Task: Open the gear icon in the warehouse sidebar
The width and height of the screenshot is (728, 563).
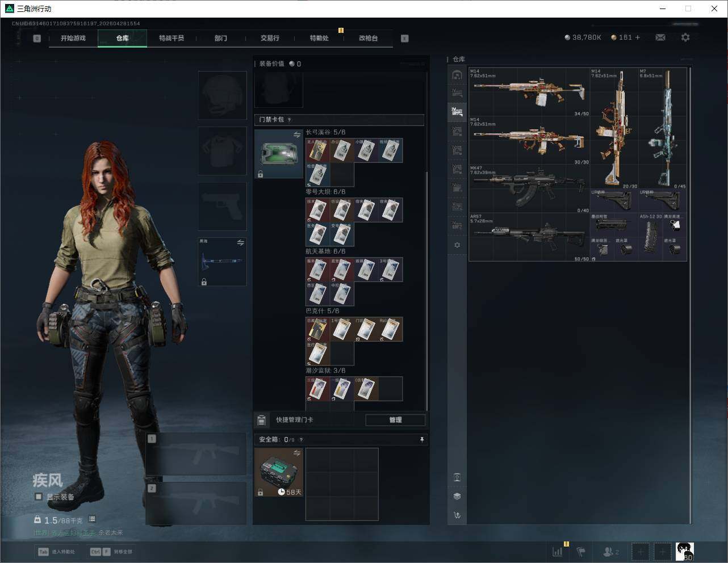Action: coord(457,245)
